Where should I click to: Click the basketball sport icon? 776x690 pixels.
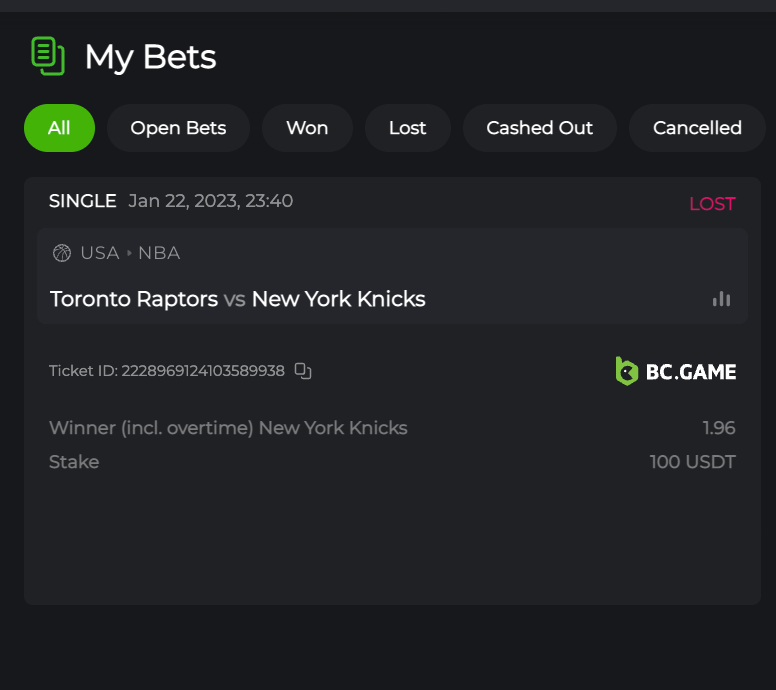(62, 253)
